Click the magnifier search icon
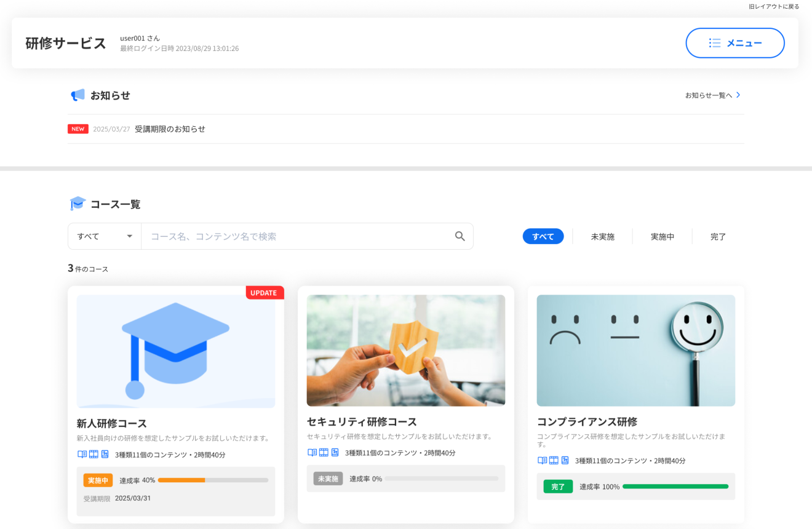 [x=460, y=236]
